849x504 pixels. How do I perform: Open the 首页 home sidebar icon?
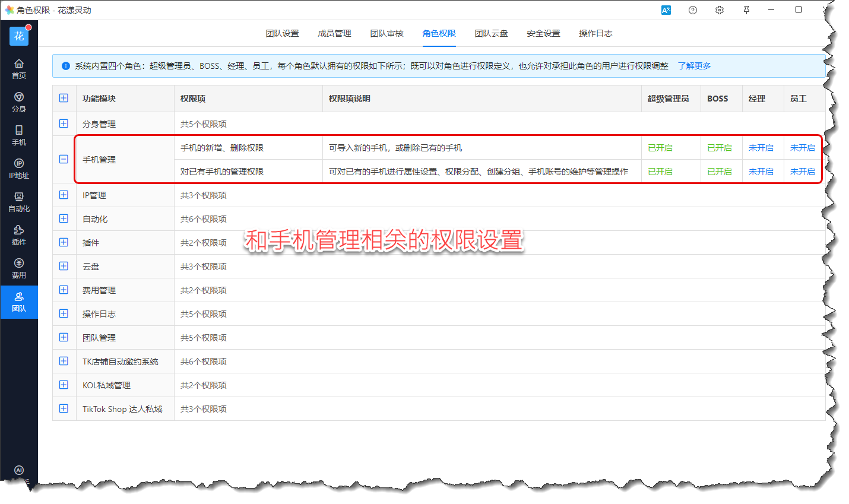point(19,69)
